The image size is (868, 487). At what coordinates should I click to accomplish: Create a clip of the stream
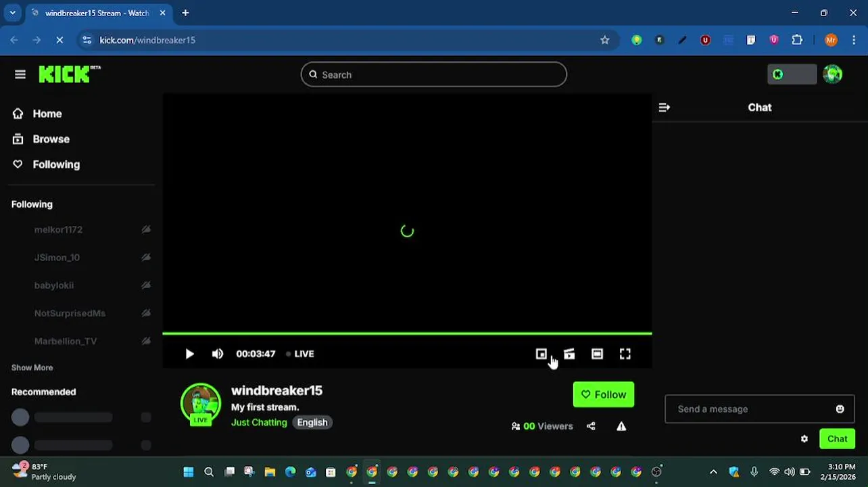(x=569, y=354)
